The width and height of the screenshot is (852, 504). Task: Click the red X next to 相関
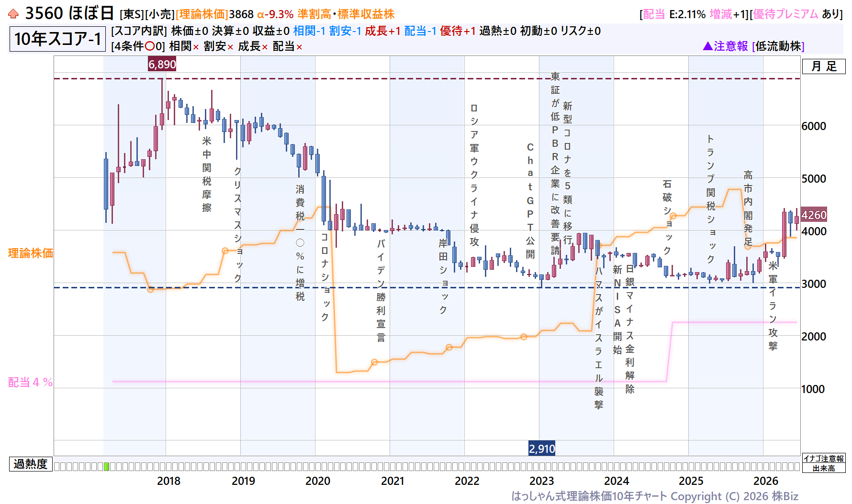tap(196, 47)
